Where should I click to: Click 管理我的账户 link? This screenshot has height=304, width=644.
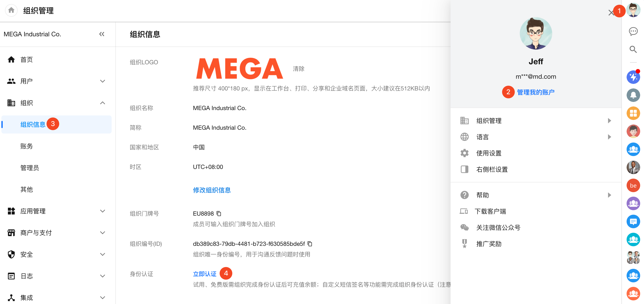(x=535, y=92)
